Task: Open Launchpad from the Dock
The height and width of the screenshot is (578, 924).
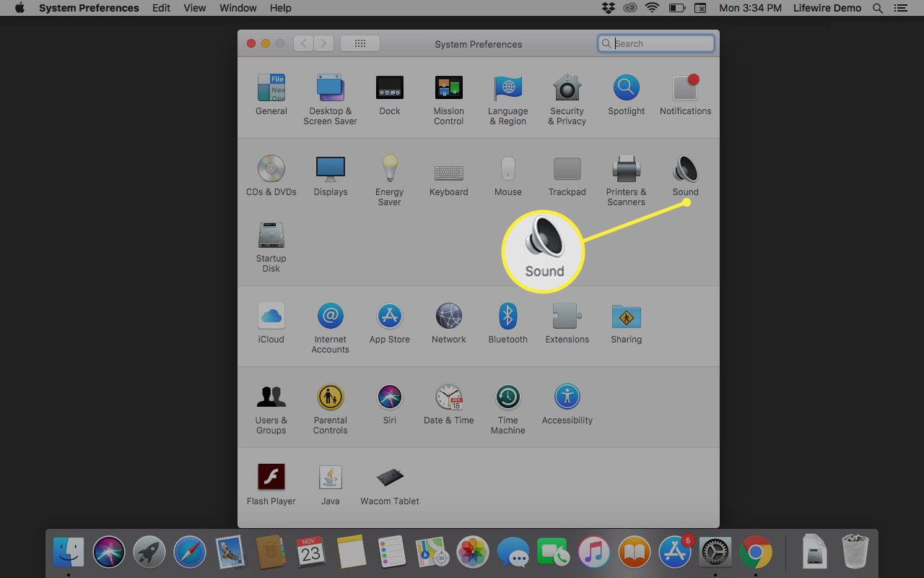Action: click(149, 553)
